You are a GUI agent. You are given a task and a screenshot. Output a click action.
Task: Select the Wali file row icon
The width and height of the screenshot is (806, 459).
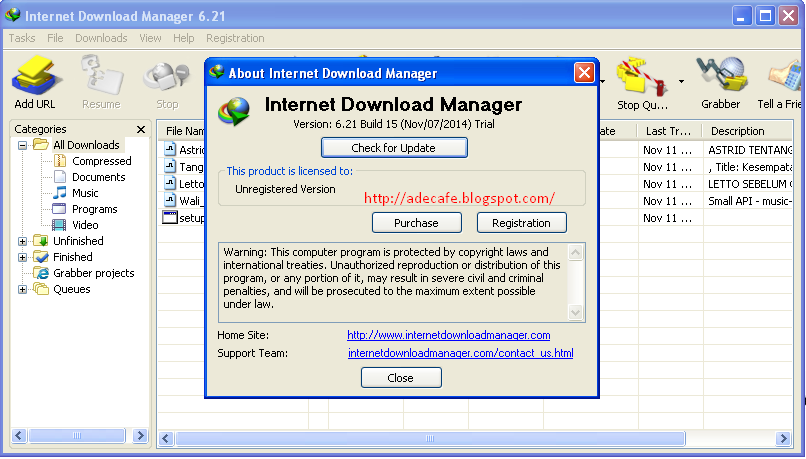170,200
